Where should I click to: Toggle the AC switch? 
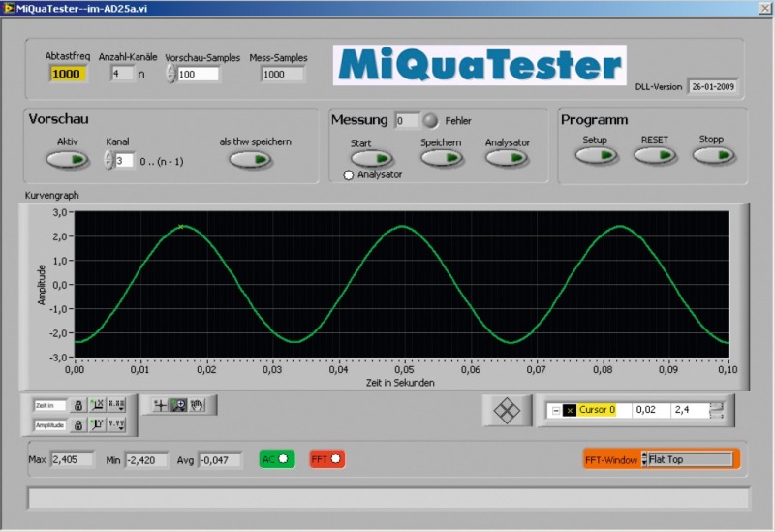276,459
